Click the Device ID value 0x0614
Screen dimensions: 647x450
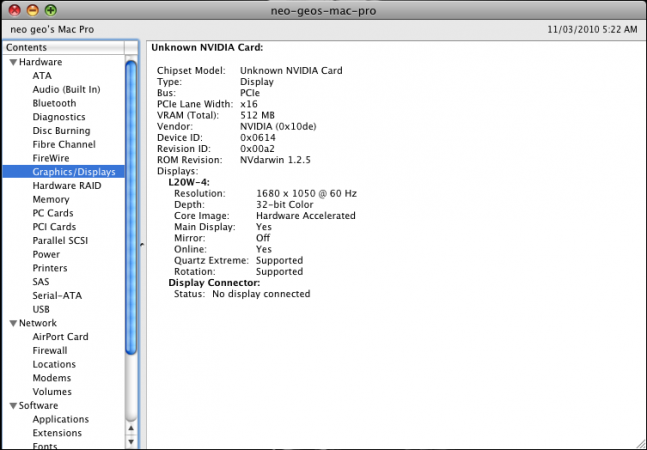[x=258, y=138]
